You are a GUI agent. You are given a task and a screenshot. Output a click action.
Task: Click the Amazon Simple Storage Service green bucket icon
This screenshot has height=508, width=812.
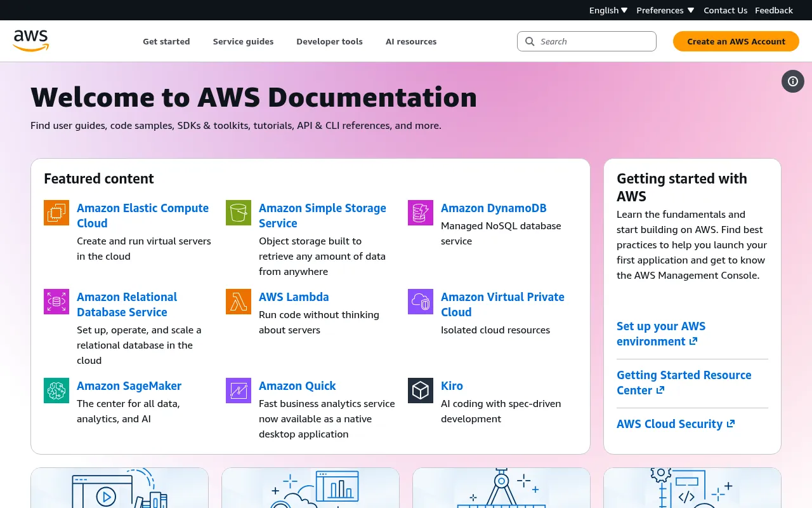pyautogui.click(x=239, y=213)
